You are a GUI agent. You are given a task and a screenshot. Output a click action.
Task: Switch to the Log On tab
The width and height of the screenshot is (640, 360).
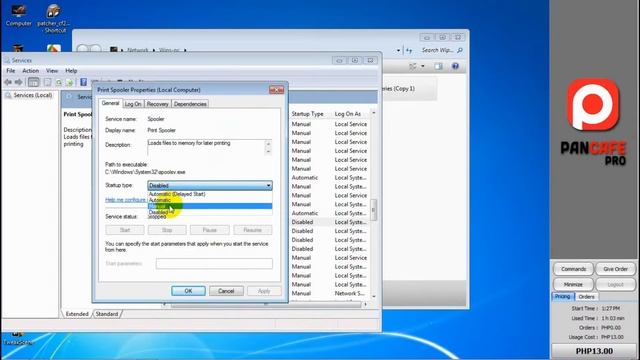[x=133, y=104]
